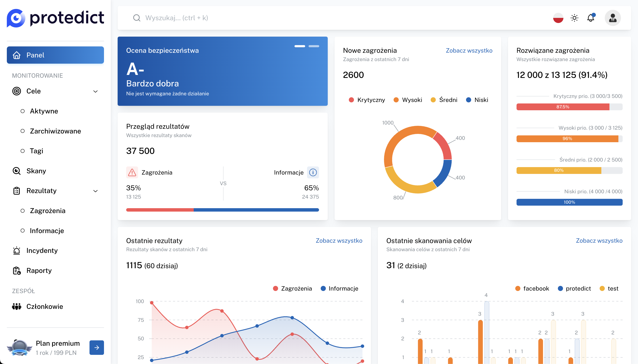The height and width of the screenshot is (364, 638).
Task: Select Zarchiwizowane under Cele
Action: point(55,131)
